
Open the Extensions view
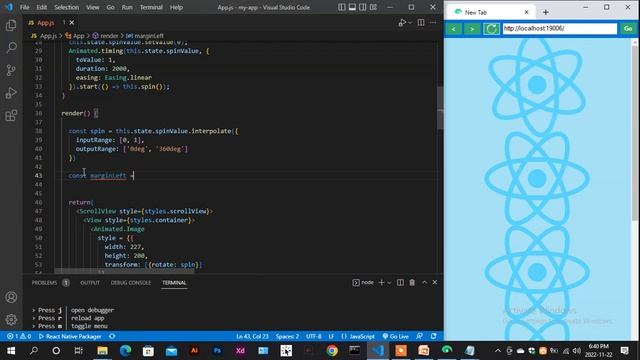point(11,116)
